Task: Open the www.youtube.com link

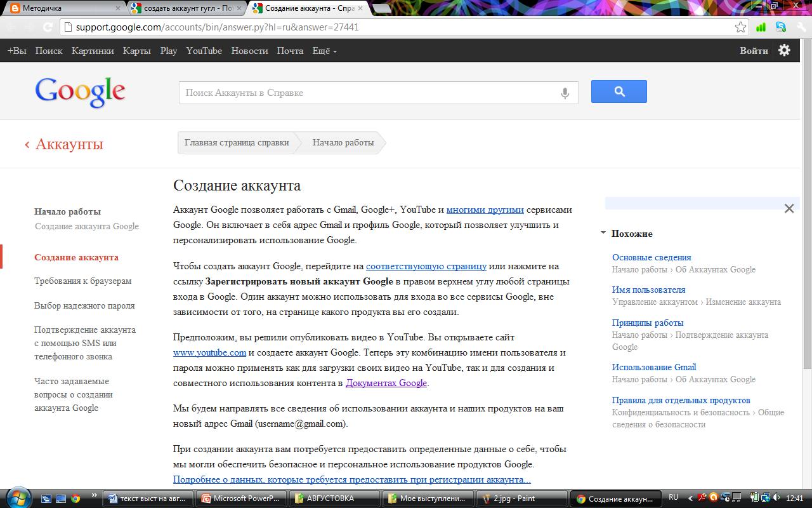Action: [x=209, y=352]
